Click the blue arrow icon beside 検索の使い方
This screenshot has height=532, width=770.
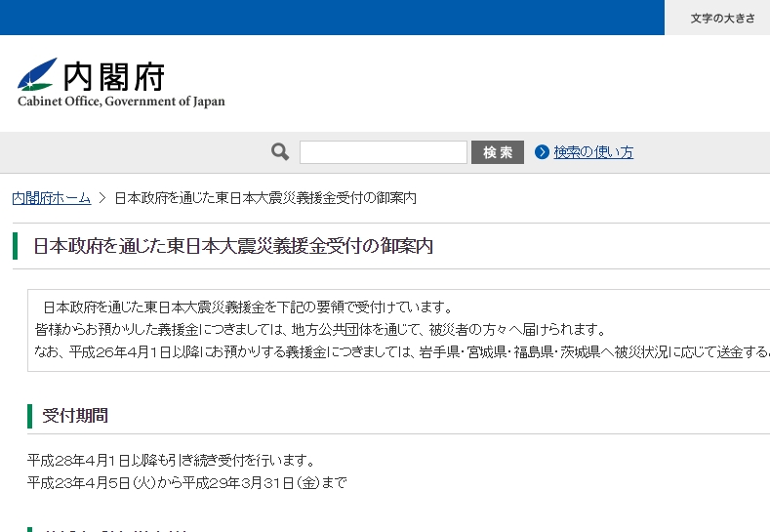click(542, 152)
